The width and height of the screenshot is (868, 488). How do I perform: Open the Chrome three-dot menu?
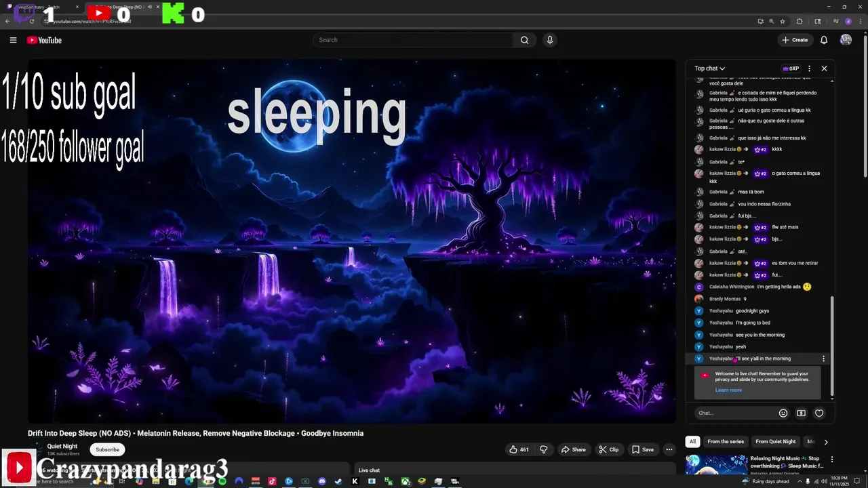(x=860, y=21)
